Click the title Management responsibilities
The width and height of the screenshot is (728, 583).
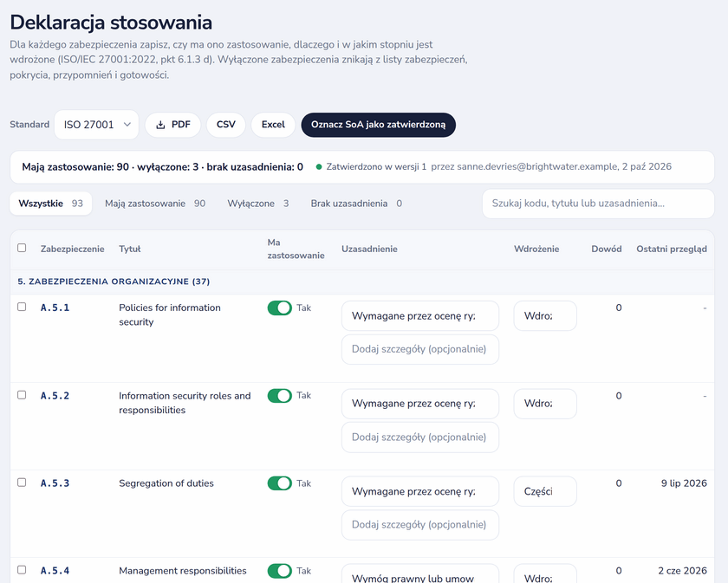pyautogui.click(x=183, y=571)
